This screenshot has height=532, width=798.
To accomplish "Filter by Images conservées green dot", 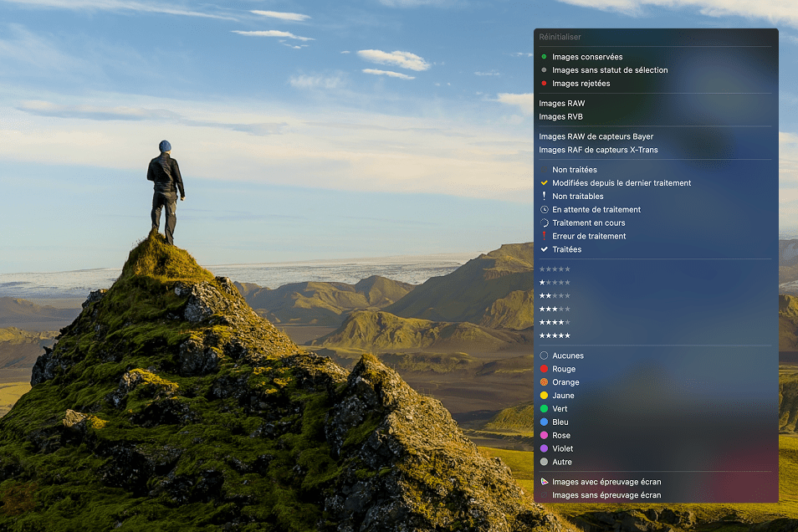I will pyautogui.click(x=544, y=57).
